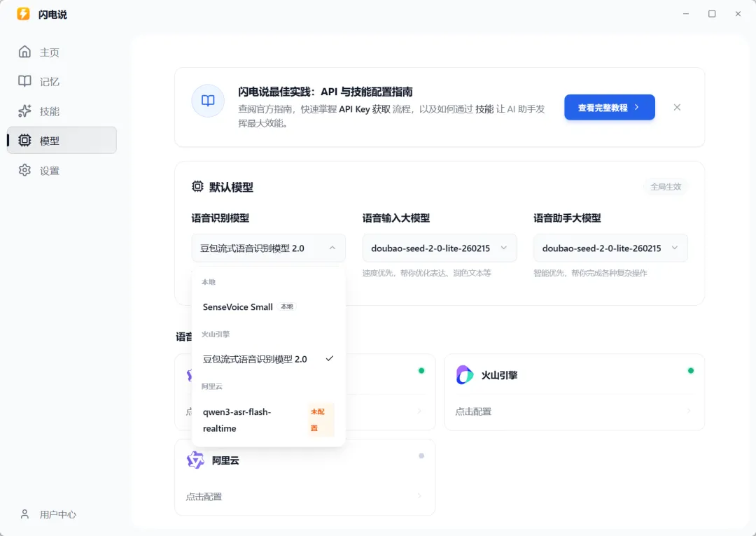Click the chip icon beside 模型

point(24,140)
